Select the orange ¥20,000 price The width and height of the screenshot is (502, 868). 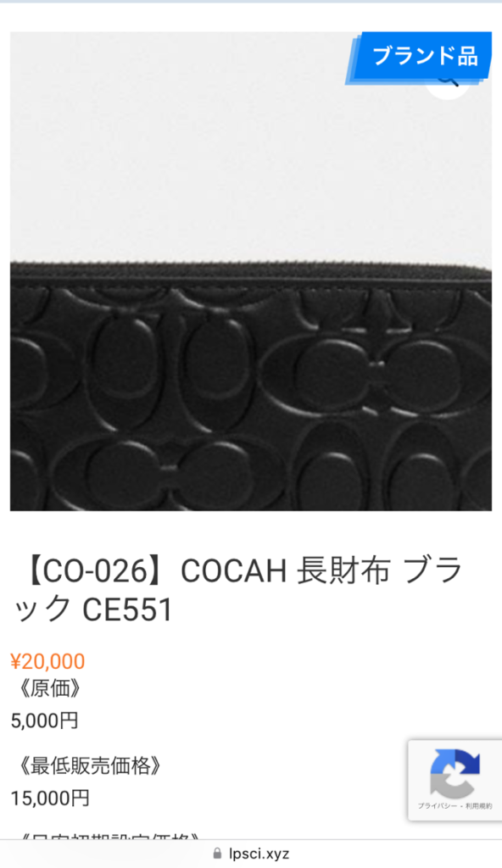tap(47, 661)
